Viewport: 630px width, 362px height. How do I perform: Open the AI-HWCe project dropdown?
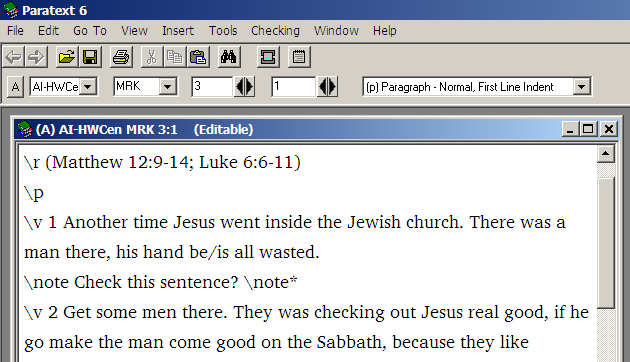click(x=88, y=87)
